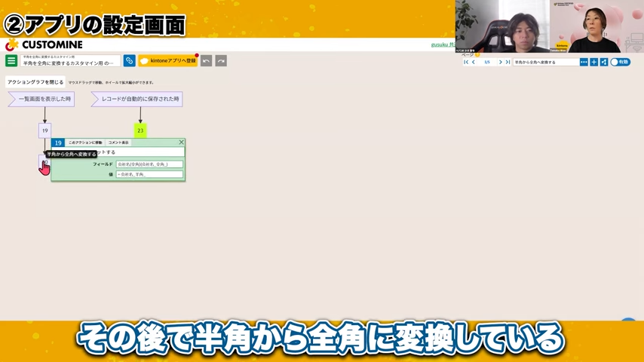Click the '値' input in popup
Viewport: 644px width, 362px height.
click(x=149, y=175)
